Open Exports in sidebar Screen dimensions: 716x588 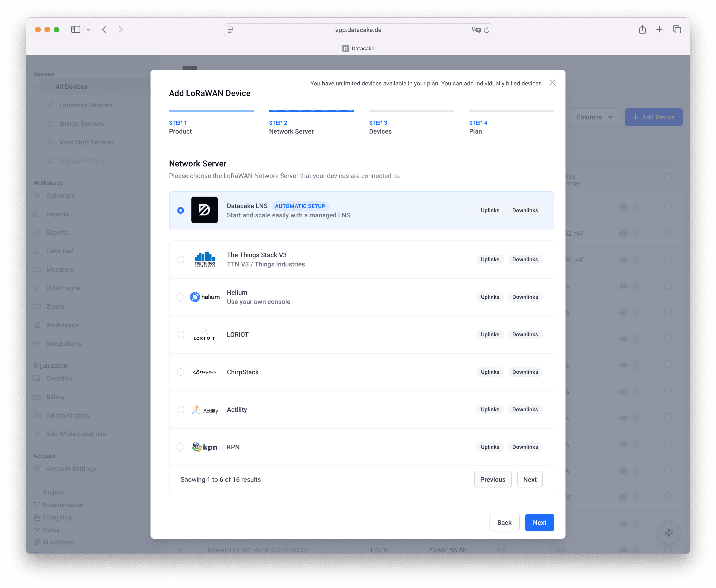click(x=57, y=233)
